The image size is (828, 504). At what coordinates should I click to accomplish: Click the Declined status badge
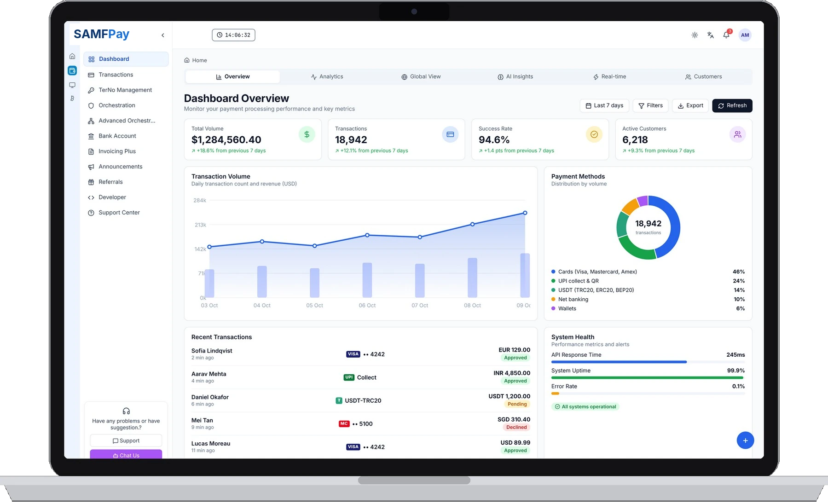(x=516, y=427)
